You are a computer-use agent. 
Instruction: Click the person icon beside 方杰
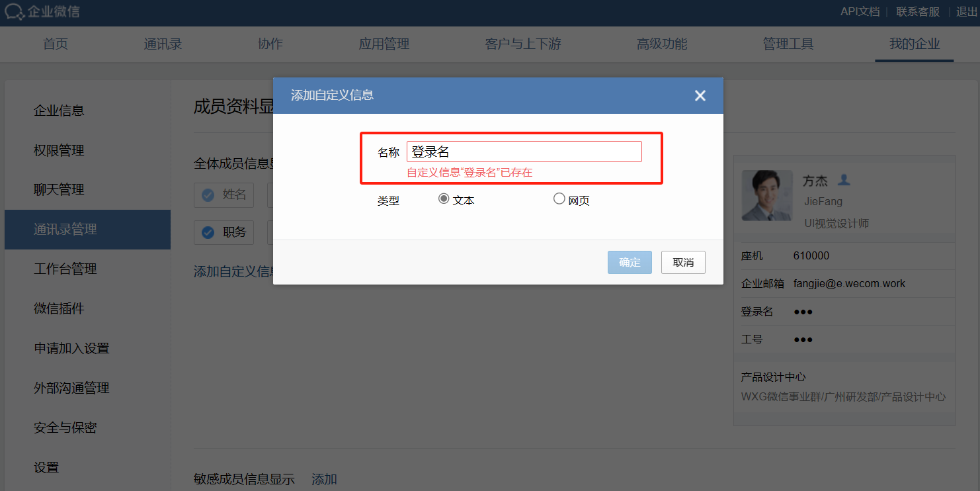click(844, 180)
